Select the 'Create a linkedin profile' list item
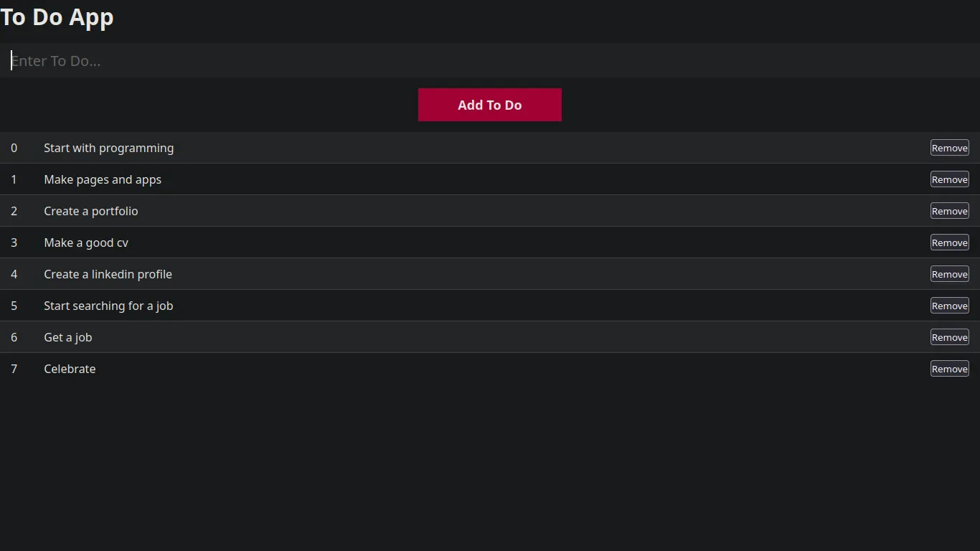Viewport: 980px width, 551px height. (108, 274)
